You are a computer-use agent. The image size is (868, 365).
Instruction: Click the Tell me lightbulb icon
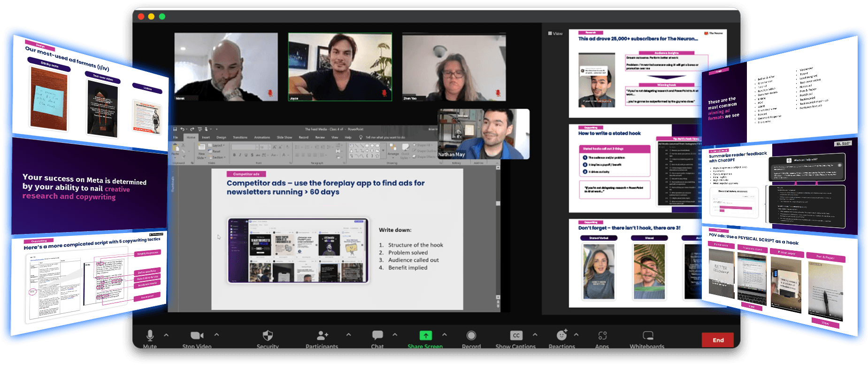(361, 137)
